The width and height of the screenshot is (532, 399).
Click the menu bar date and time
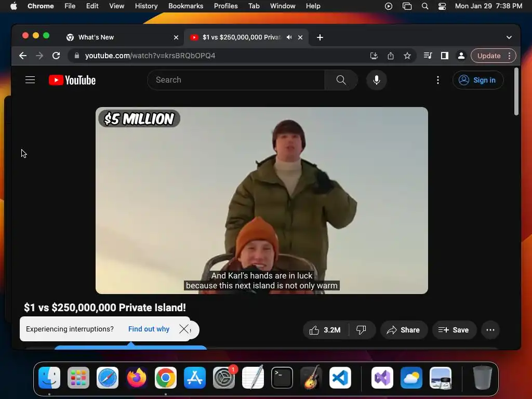pyautogui.click(x=488, y=6)
